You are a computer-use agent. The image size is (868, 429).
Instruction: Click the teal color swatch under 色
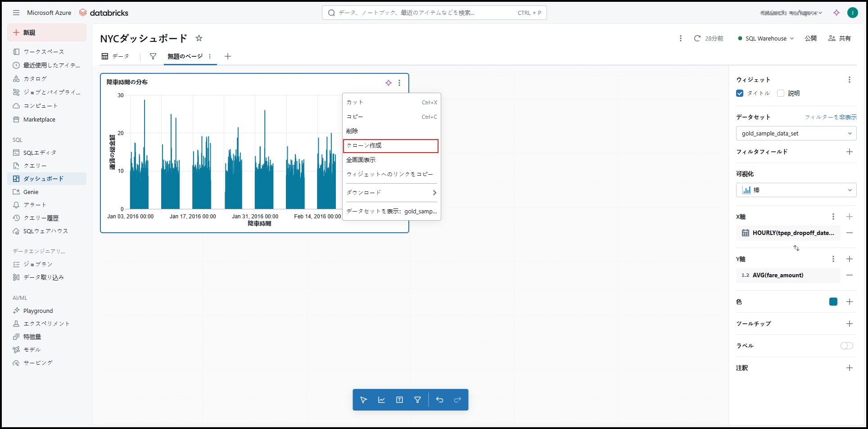[x=833, y=302]
